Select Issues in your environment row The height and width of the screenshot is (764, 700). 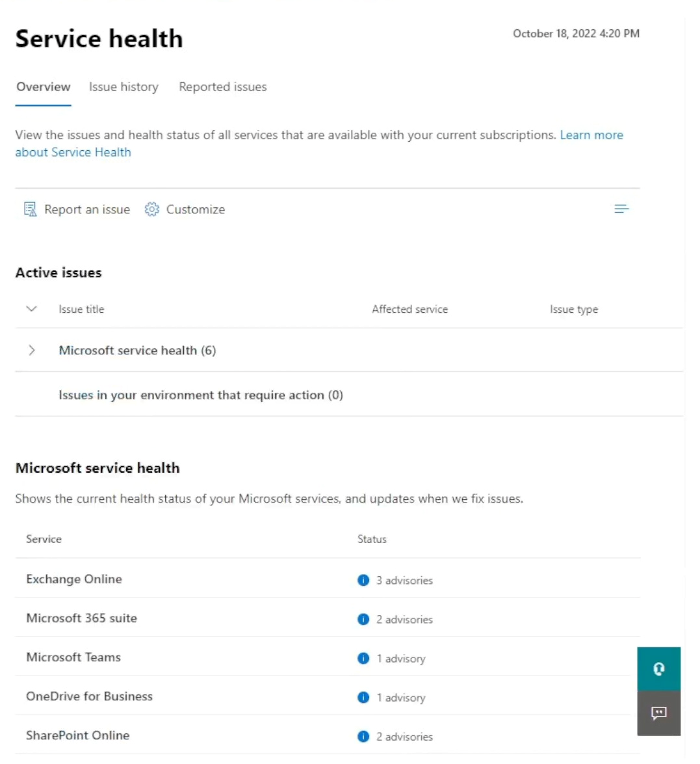(x=200, y=395)
